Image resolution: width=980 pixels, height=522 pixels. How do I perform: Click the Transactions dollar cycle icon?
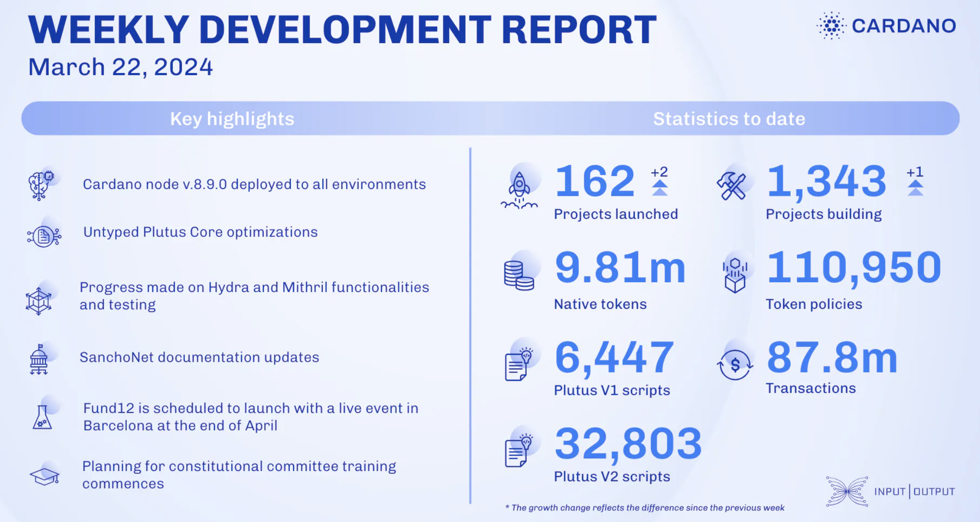(x=735, y=365)
